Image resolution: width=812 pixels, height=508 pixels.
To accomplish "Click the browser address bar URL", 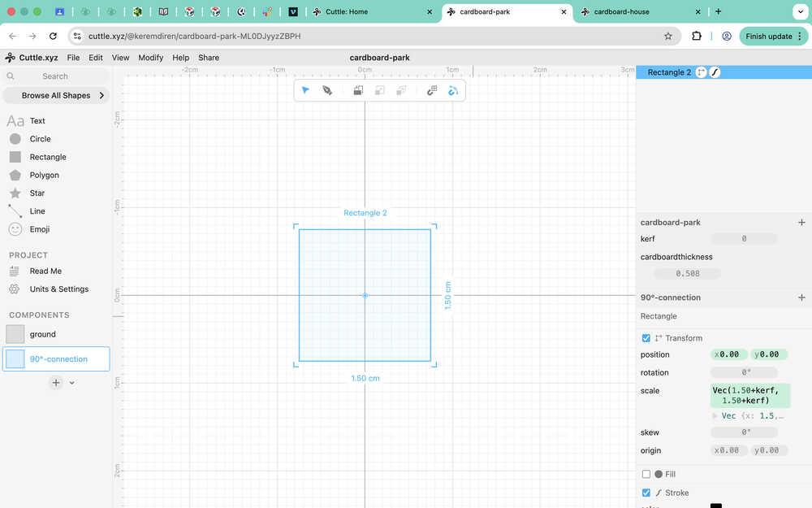I will (x=194, y=37).
